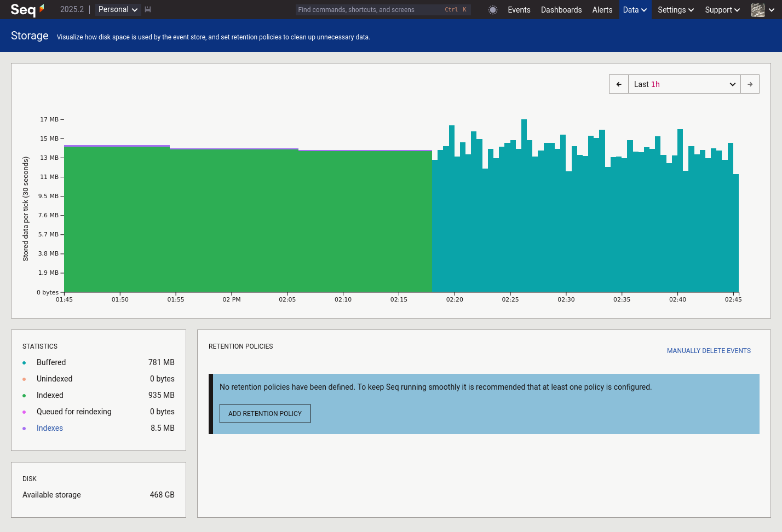Go to previous time range arrow
782x532 pixels.
coord(619,84)
